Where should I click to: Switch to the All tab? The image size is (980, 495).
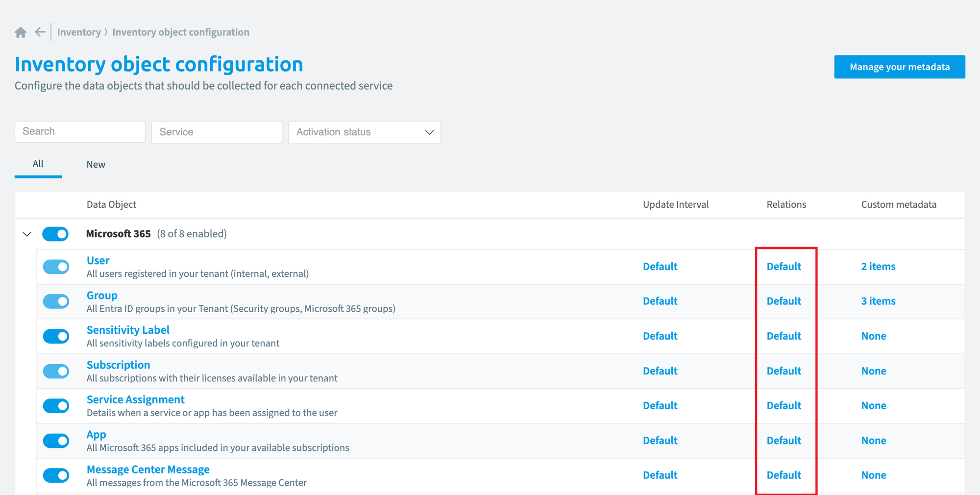click(x=38, y=164)
